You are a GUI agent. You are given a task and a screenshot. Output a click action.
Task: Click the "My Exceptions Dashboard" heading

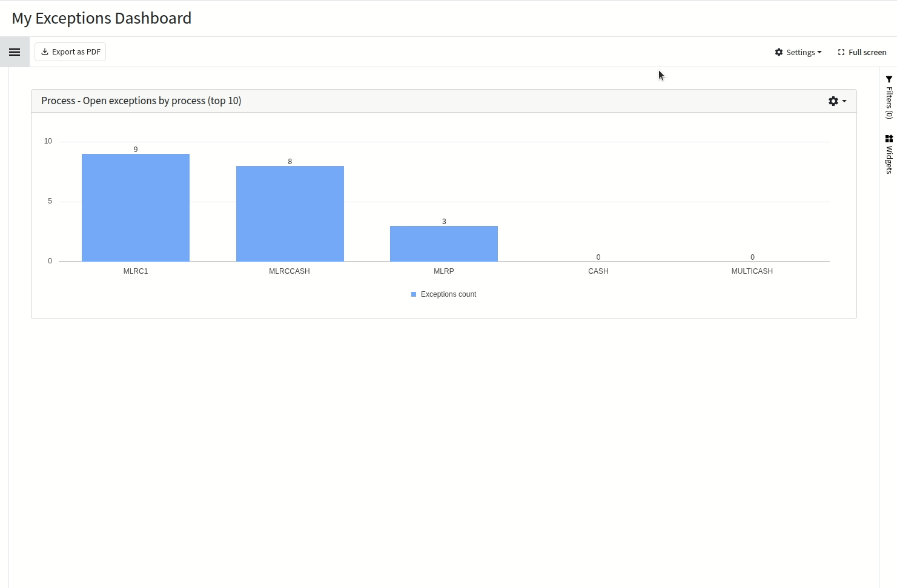click(x=102, y=18)
